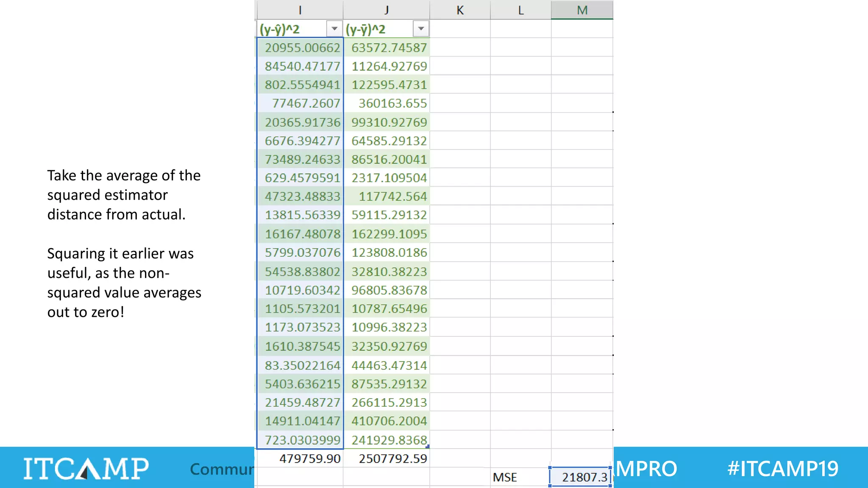Select cell with value 73489.24633
The image size is (868, 488).
(300, 159)
